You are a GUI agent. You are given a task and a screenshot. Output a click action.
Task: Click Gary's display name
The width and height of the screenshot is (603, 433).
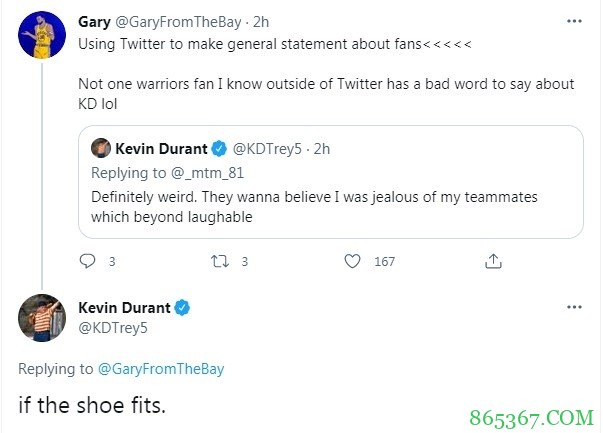(94, 20)
